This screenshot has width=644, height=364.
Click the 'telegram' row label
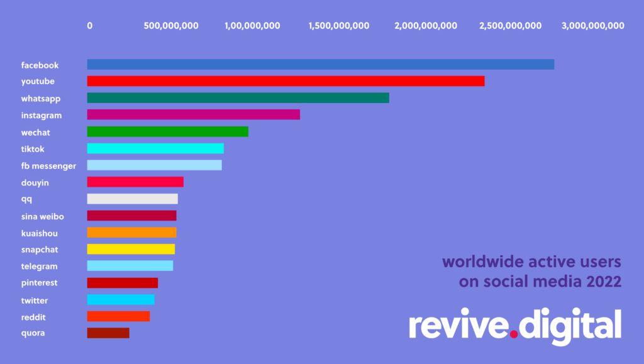coord(40,267)
